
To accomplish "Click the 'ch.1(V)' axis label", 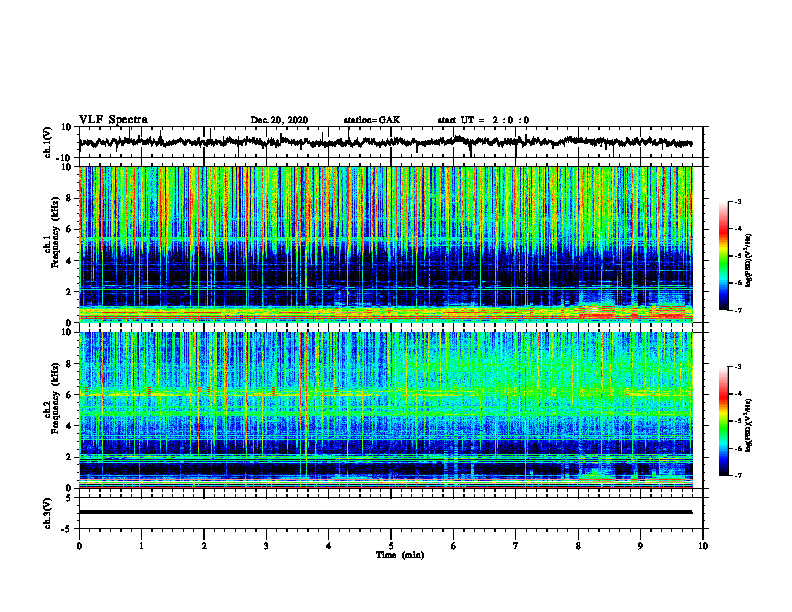I will tap(48, 142).
